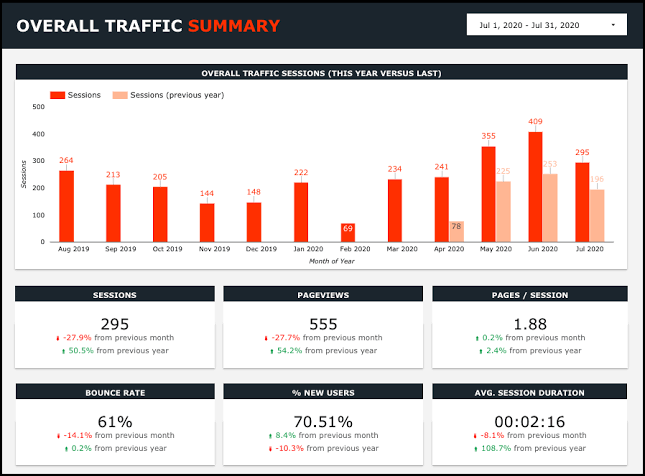Click the 50.5% from previous year text

(x=118, y=351)
